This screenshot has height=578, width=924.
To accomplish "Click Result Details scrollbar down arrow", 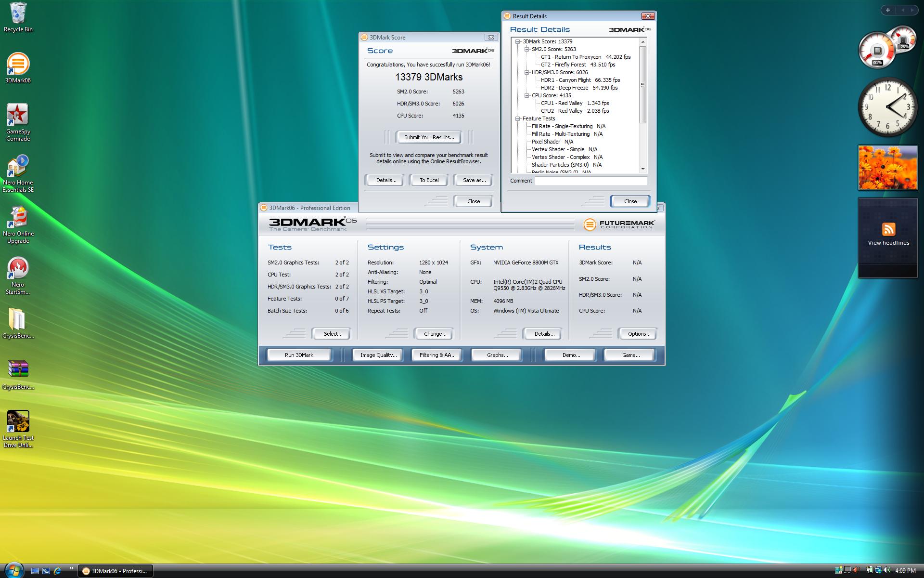I will 642,169.
